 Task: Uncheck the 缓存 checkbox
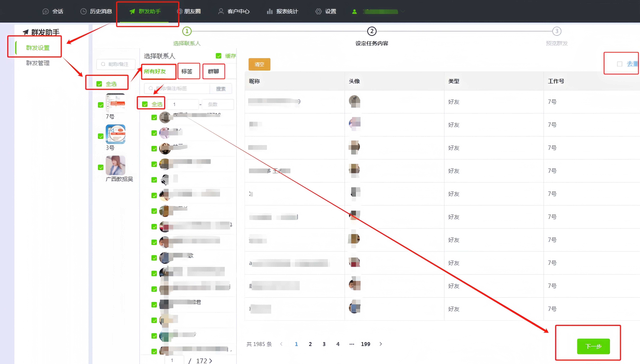218,56
